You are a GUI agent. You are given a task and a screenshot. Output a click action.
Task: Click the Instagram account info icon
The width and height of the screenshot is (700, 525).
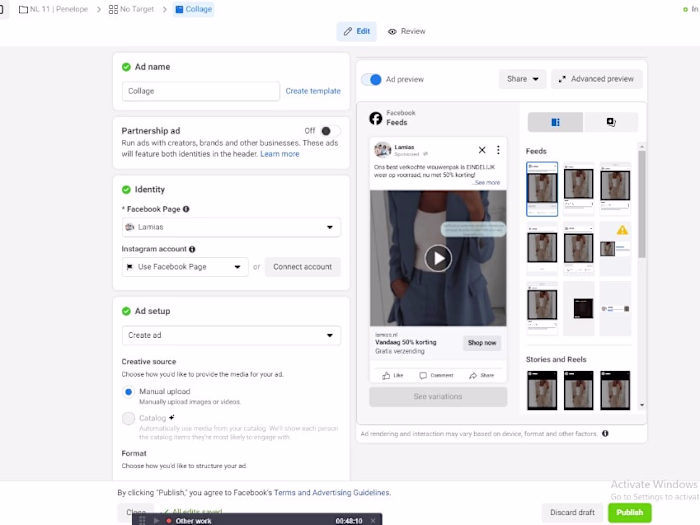(x=192, y=249)
